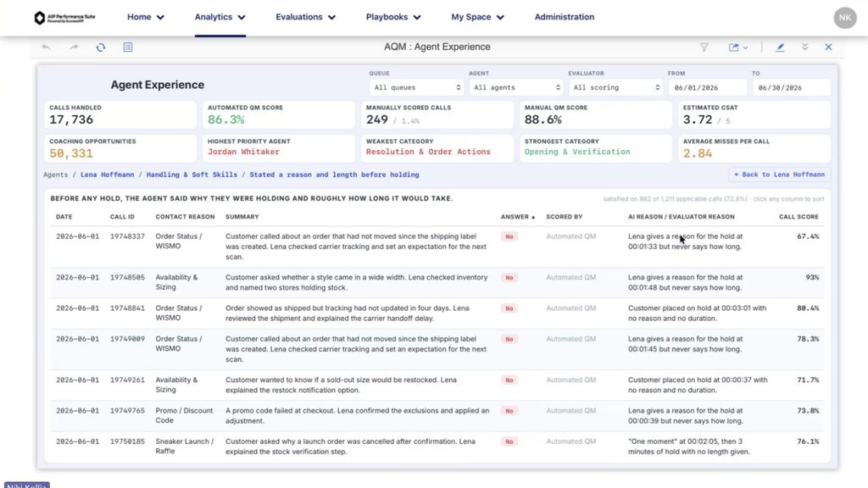868x488 pixels.
Task: Sort by the Scored By column header
Action: 564,217
